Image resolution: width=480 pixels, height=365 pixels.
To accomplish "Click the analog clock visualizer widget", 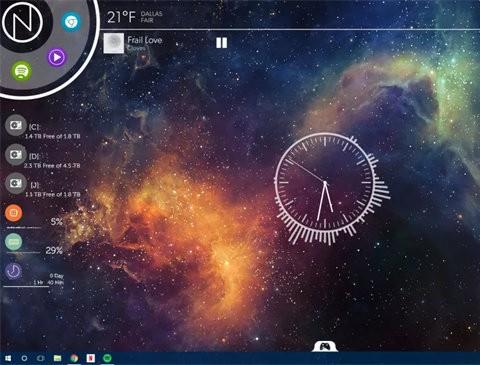I will point(325,183).
